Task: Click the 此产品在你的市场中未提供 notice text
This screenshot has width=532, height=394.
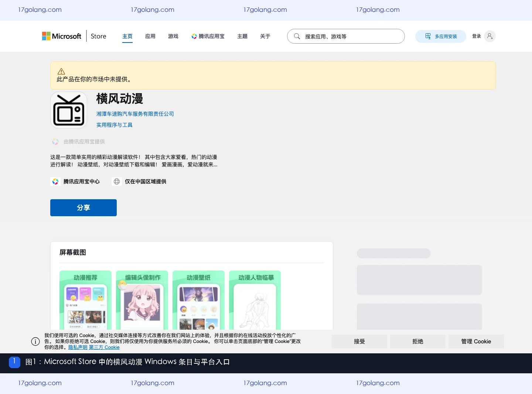Action: coord(94,79)
